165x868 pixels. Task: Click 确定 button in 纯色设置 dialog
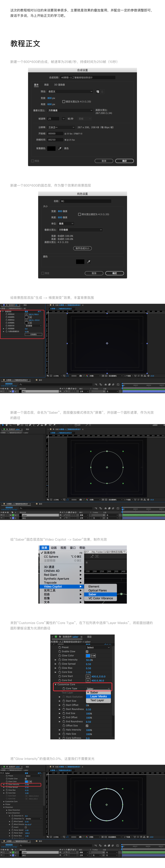click(115, 273)
